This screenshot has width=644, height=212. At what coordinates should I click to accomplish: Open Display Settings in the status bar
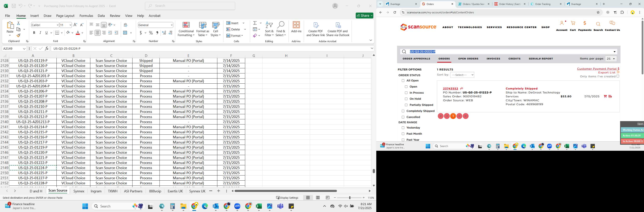click(x=287, y=198)
